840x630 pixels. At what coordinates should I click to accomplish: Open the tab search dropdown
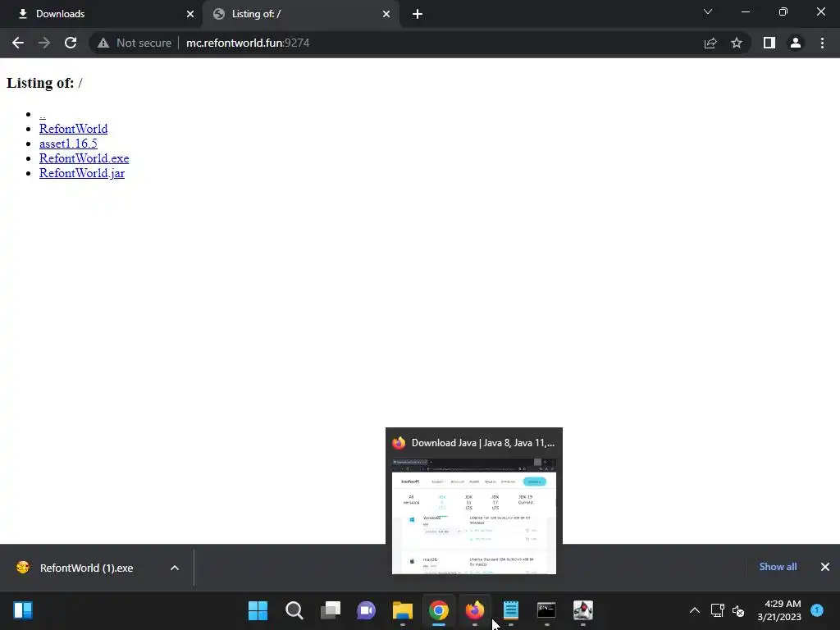[x=708, y=11]
